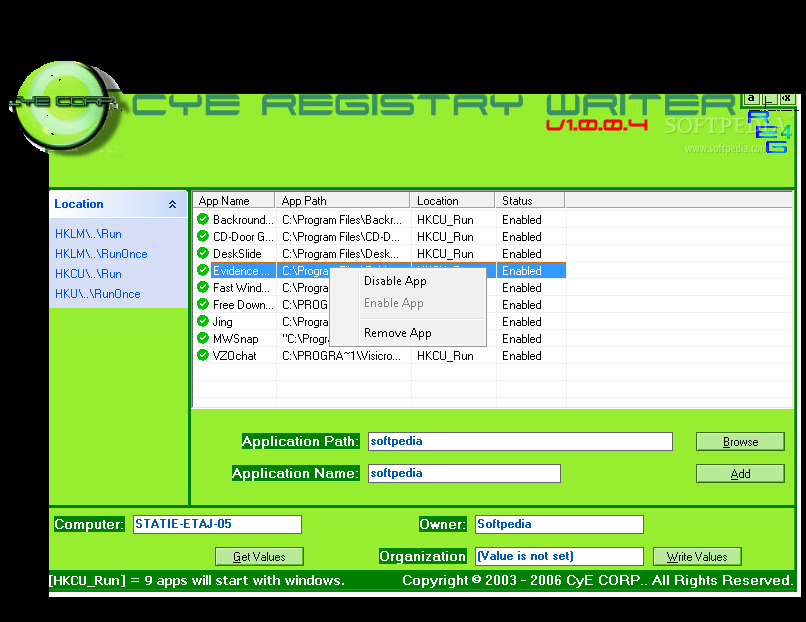Click Enabled status in DeskSlide row
Viewport: 806px width, 622px height.
tap(522, 254)
